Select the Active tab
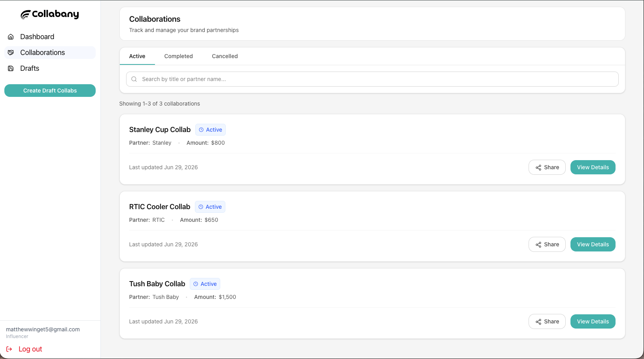This screenshot has height=359, width=644. pyautogui.click(x=137, y=56)
